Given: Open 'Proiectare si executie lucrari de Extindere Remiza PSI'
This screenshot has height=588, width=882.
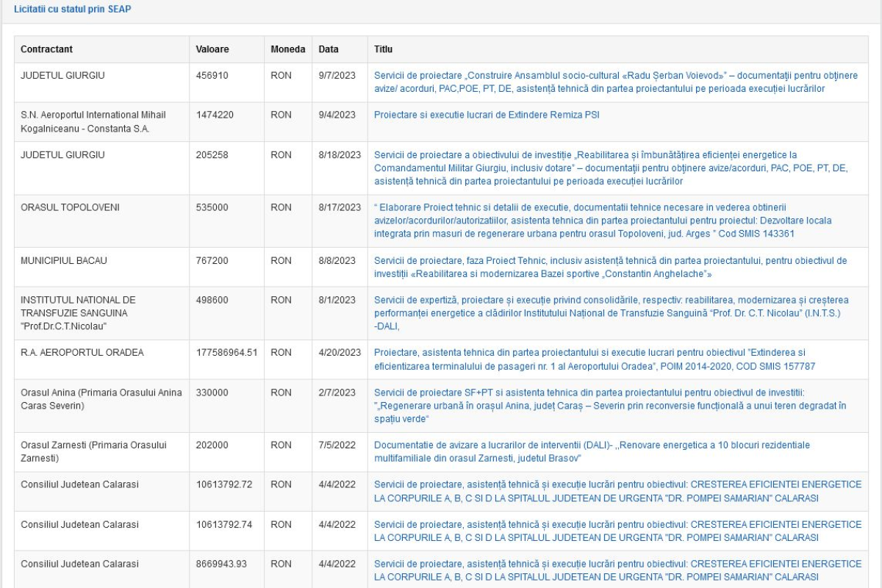Looking at the screenshot, I should (x=481, y=115).
